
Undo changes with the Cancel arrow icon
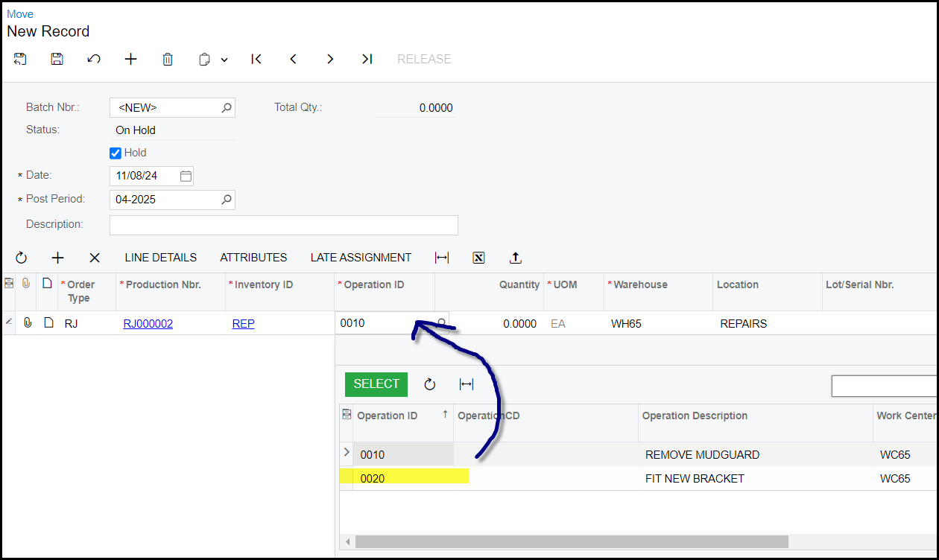point(94,59)
